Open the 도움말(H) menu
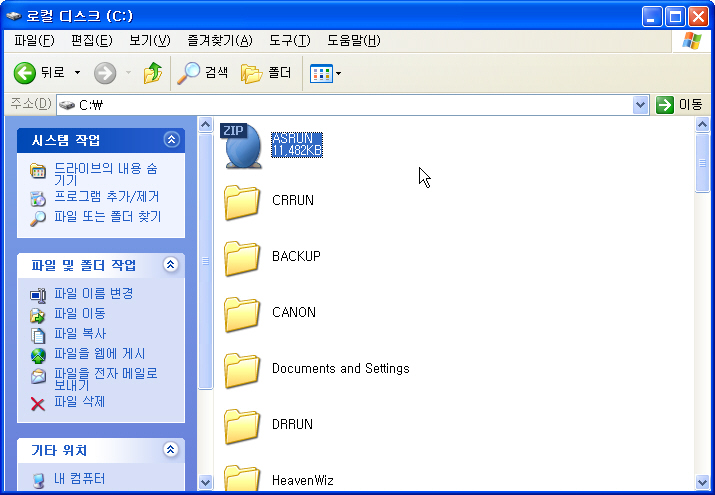Screen dimensions: 715x495 click(x=354, y=41)
